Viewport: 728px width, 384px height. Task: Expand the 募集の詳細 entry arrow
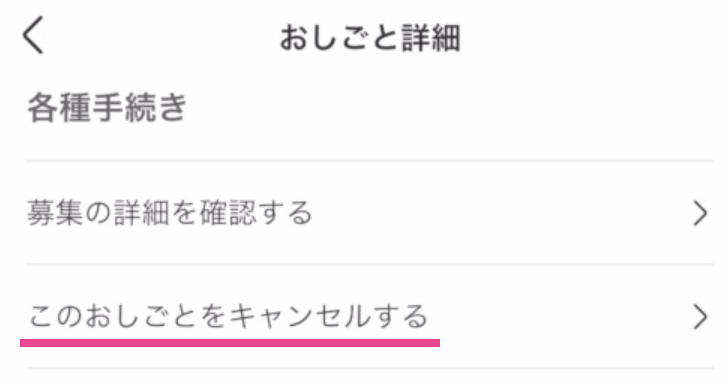pos(700,213)
